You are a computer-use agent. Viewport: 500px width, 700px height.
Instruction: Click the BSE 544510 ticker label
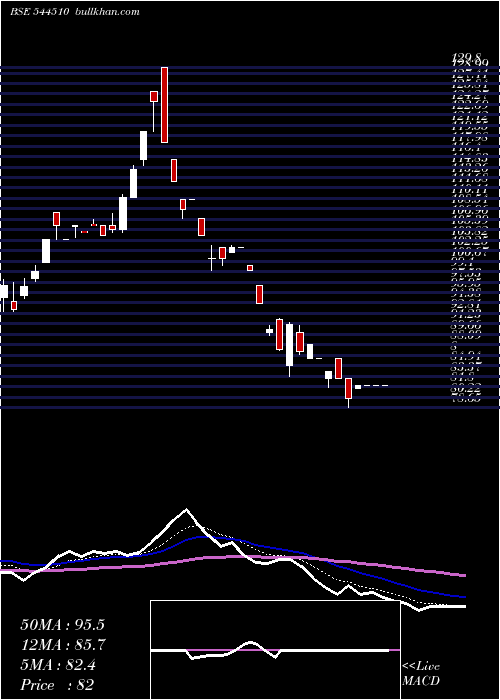point(39,12)
